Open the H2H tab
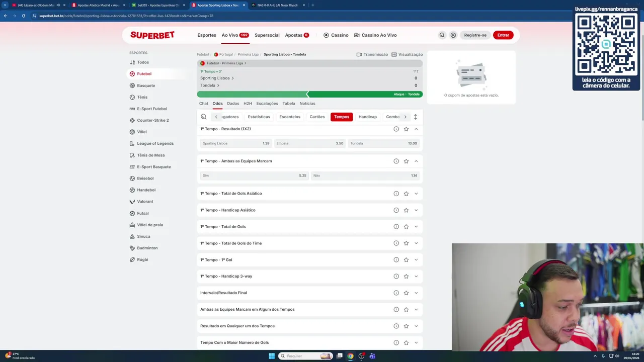644x362 pixels. (x=248, y=104)
